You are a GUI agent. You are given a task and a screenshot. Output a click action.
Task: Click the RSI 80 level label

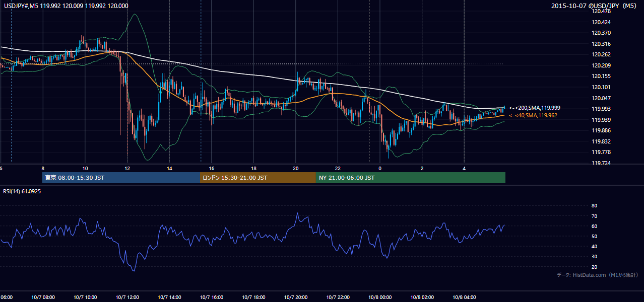(x=594, y=206)
